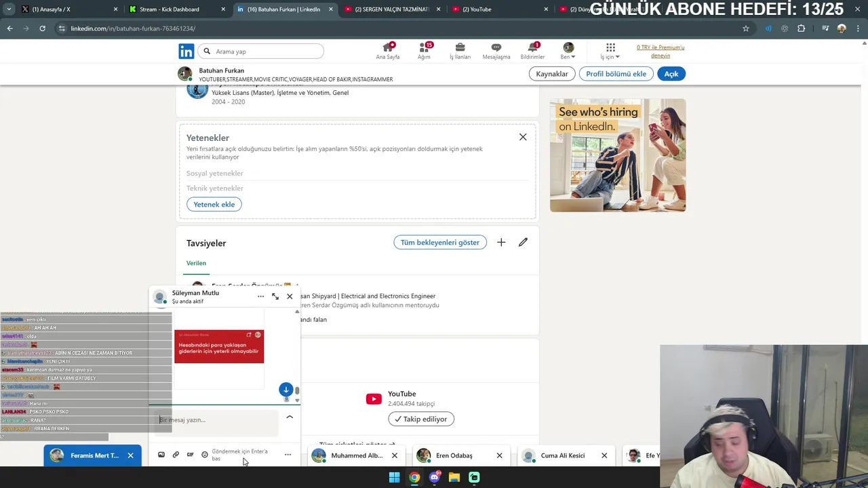Screen dimensions: 868x488
Task: Open the YouTube company logo
Action: (x=374, y=399)
